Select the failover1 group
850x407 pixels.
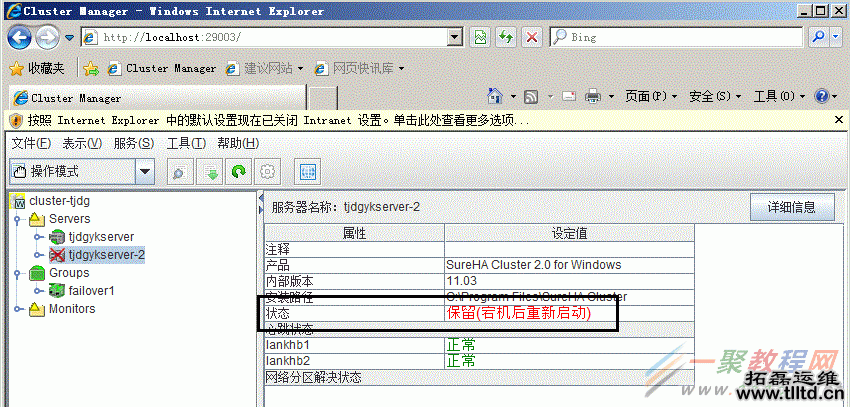coord(91,291)
